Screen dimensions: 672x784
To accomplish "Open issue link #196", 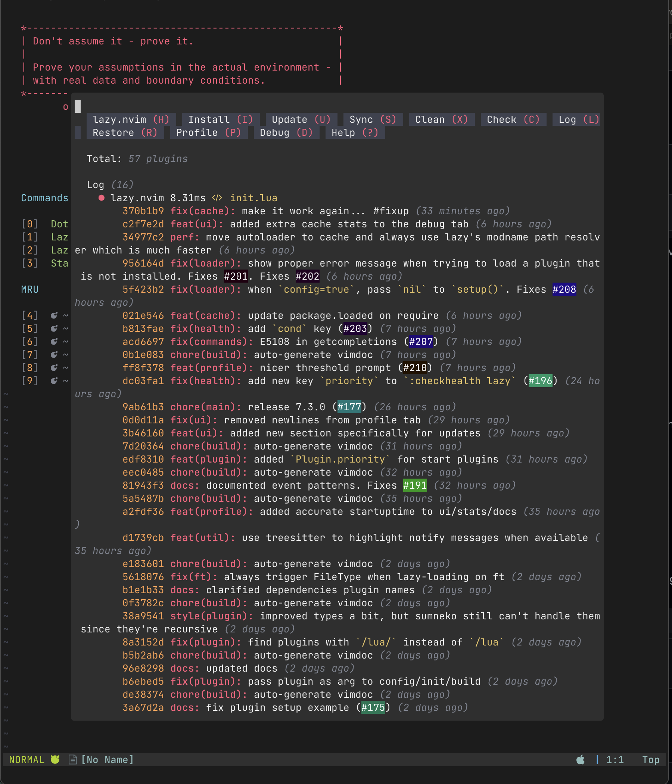I will (540, 381).
